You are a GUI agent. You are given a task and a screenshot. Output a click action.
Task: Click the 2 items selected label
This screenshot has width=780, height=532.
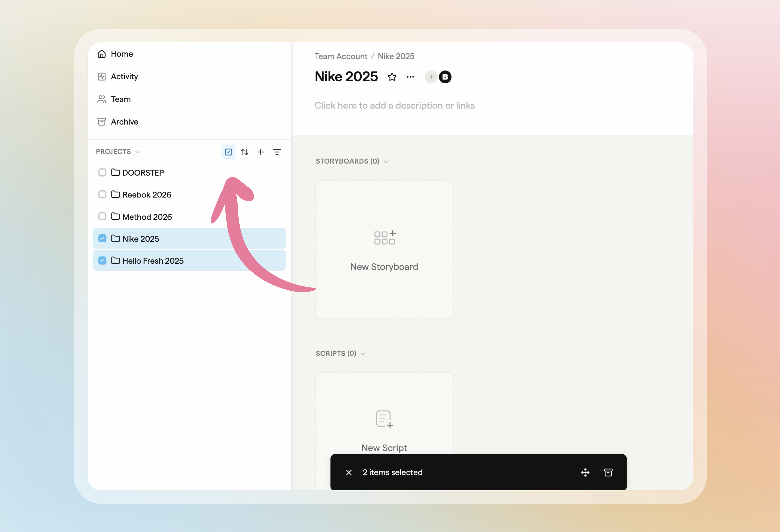[x=392, y=473]
